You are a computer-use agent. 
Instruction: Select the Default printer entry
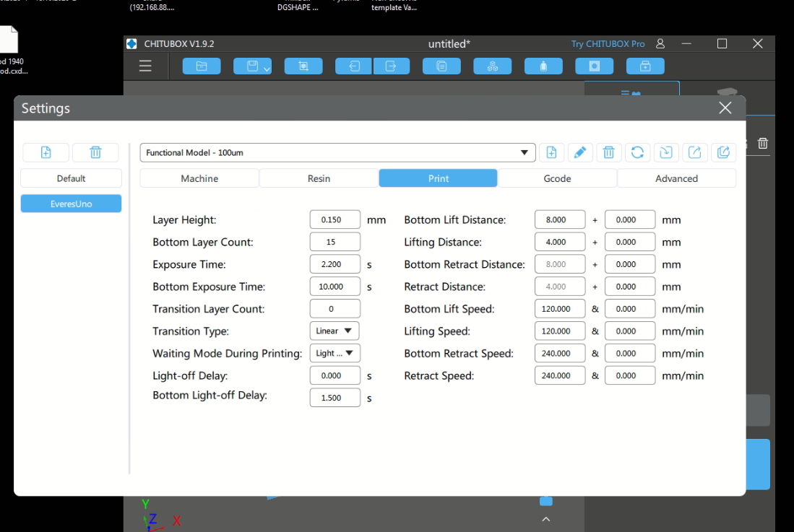pyautogui.click(x=71, y=178)
